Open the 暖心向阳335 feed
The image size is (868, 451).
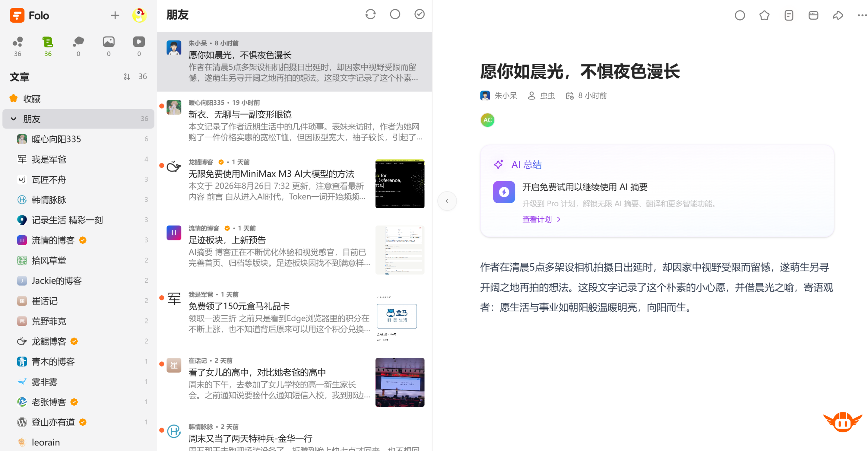(78, 139)
